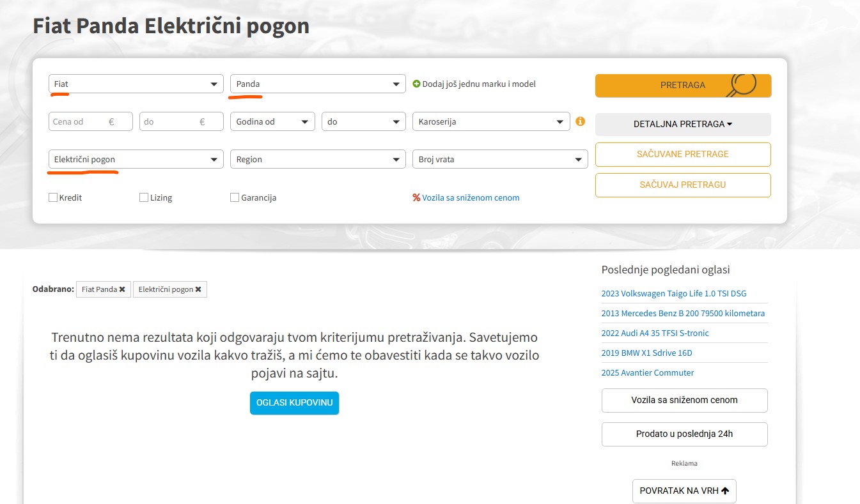Start search with the PRETRAGA button
Screen dimensions: 860x504
[683, 86]
